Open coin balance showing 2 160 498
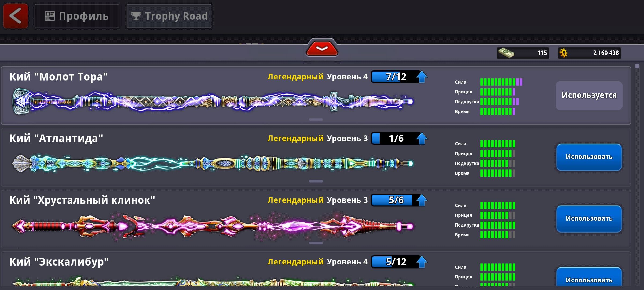644x290 pixels. click(x=590, y=53)
